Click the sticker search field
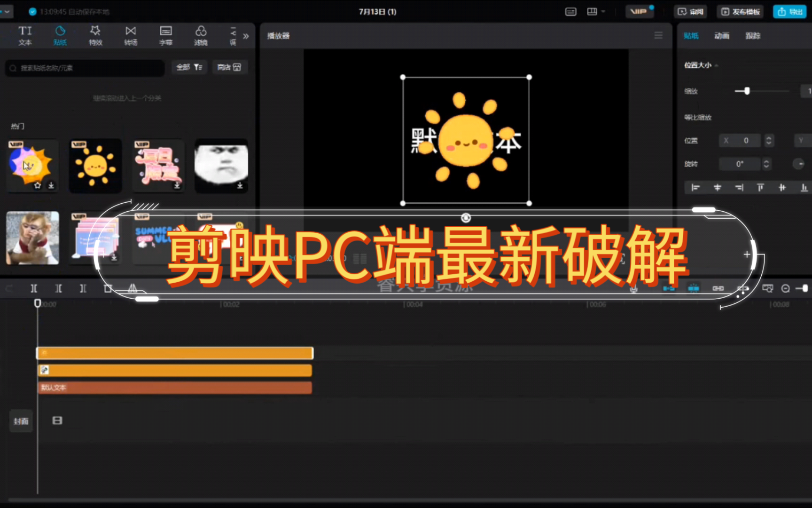The image size is (812, 508). click(85, 68)
